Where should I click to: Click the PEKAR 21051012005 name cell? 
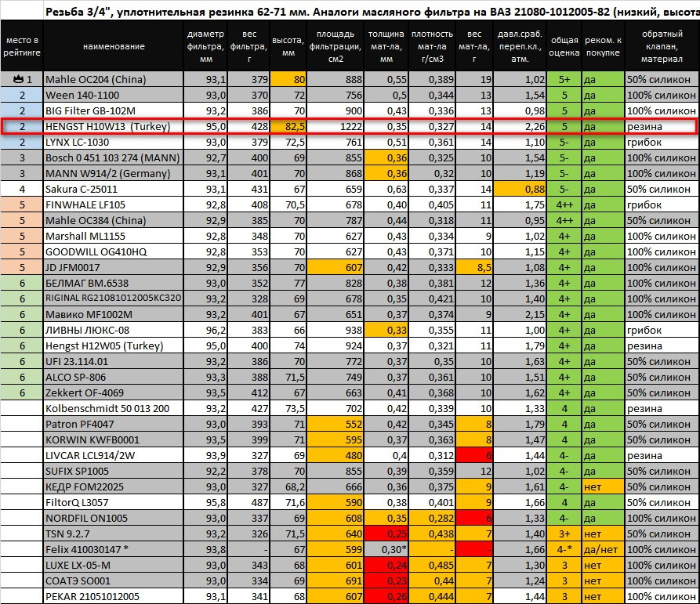pyautogui.click(x=114, y=596)
